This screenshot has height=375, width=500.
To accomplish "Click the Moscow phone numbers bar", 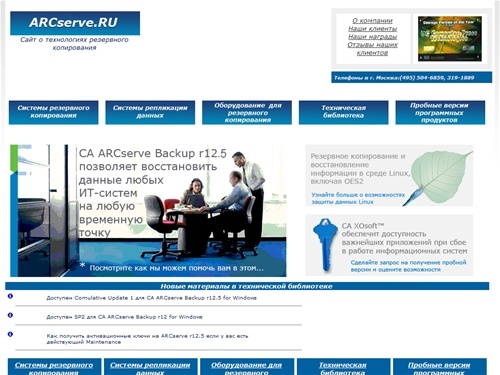I will coord(411,78).
